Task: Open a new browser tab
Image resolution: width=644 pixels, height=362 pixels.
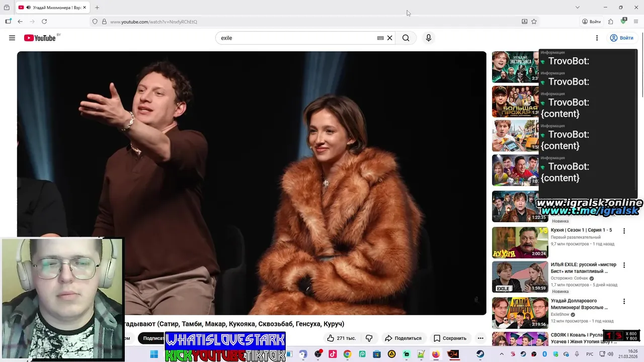Action: (97, 8)
